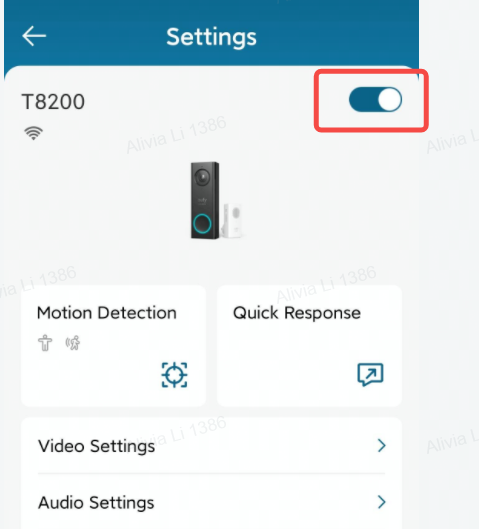Image resolution: width=479 pixels, height=529 pixels.
Task: Tap the motion activity icon
Action: point(73,343)
